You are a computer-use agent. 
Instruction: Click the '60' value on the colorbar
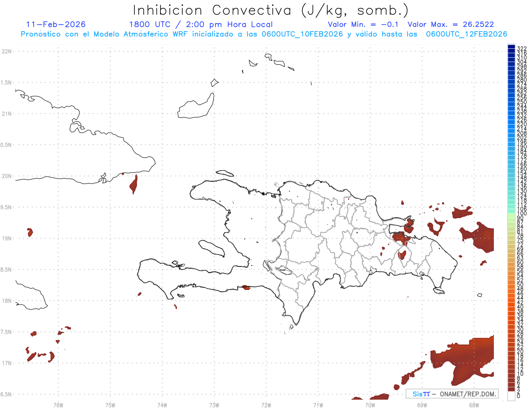coord(520,262)
